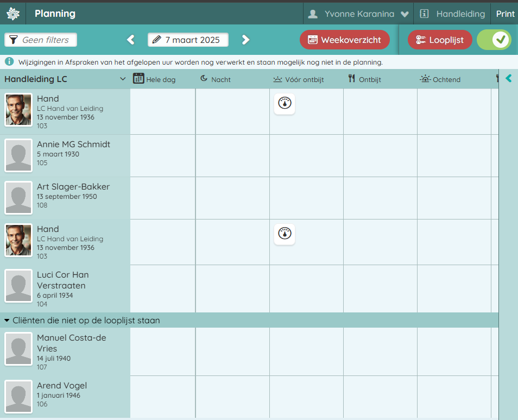Open the Handleiding menu item

[x=453, y=14]
